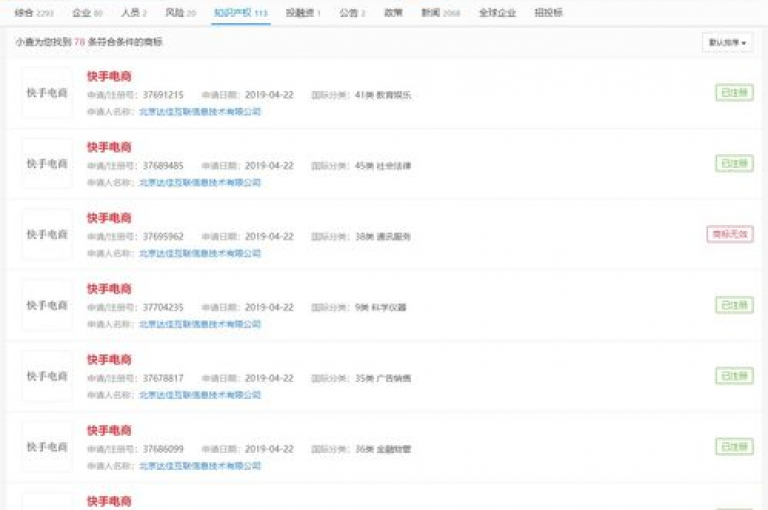Click date 2019-04-22 in 37695962 row

click(269, 236)
